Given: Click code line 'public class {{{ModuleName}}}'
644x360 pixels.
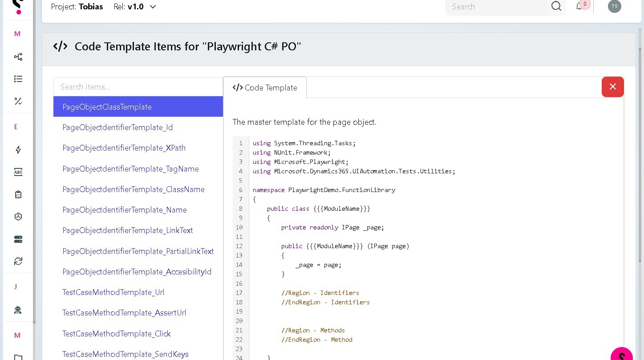Looking at the screenshot, I should point(318,209).
